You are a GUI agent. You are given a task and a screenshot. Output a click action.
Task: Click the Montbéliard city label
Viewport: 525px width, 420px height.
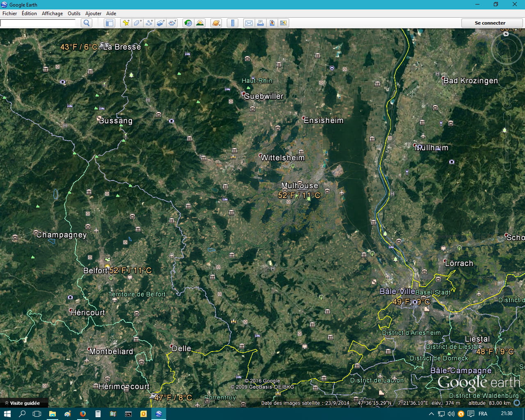111,352
